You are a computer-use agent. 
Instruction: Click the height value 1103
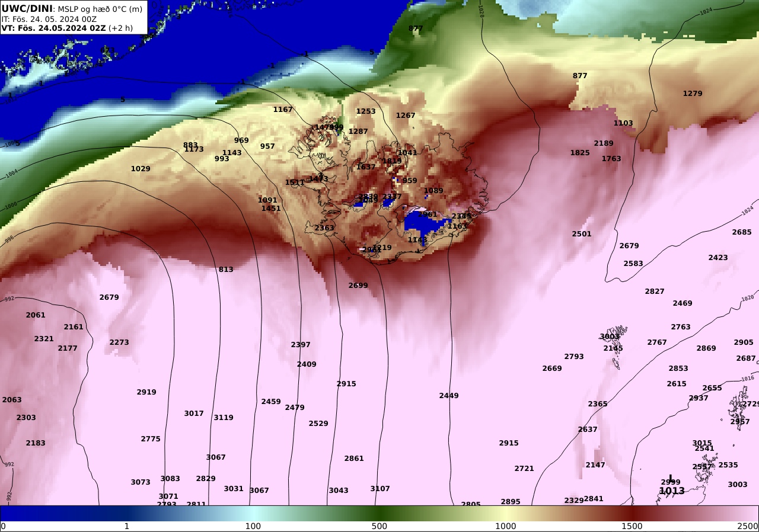click(x=623, y=123)
